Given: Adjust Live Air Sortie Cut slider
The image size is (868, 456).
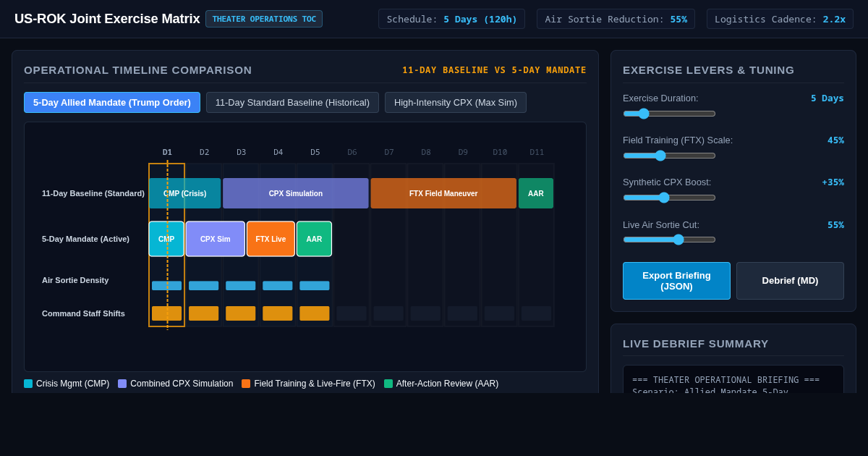Looking at the screenshot, I should coord(669,240).
